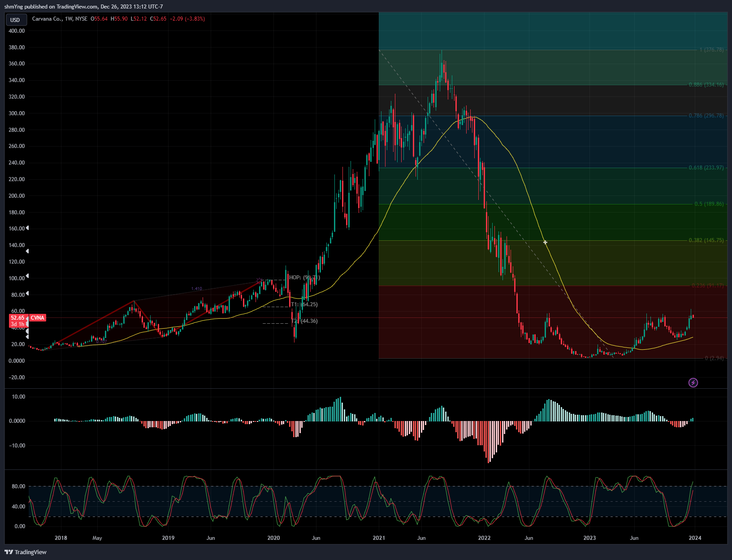
Task: Click the white crosshair marker on the yellow average
Action: (x=545, y=243)
